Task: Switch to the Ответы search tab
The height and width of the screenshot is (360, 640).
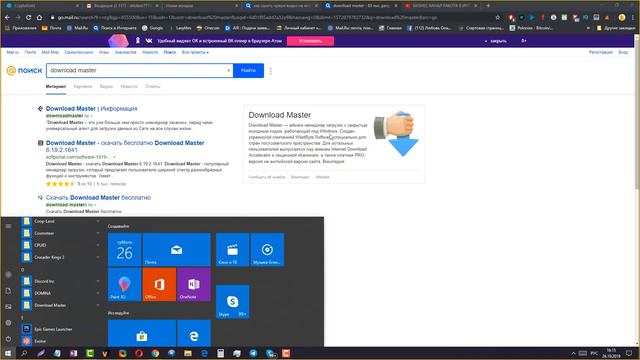Action: [153, 87]
